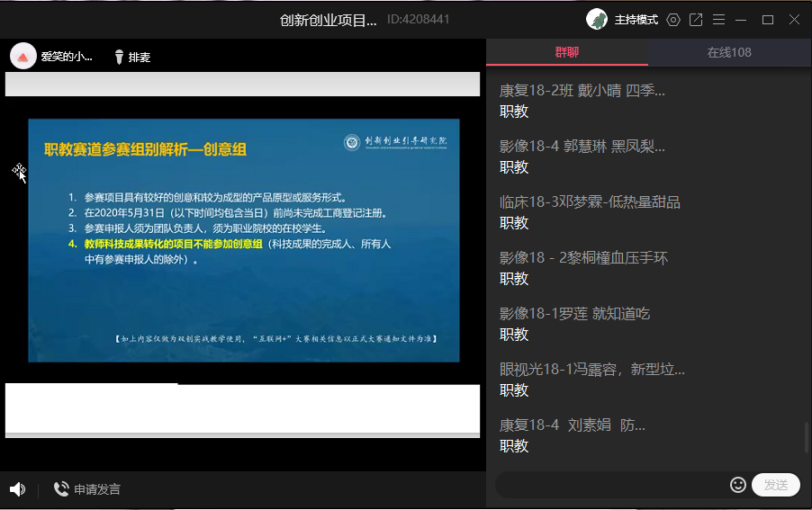The image size is (812, 510).
Task: Click the shared presentation slide
Action: pos(243,240)
